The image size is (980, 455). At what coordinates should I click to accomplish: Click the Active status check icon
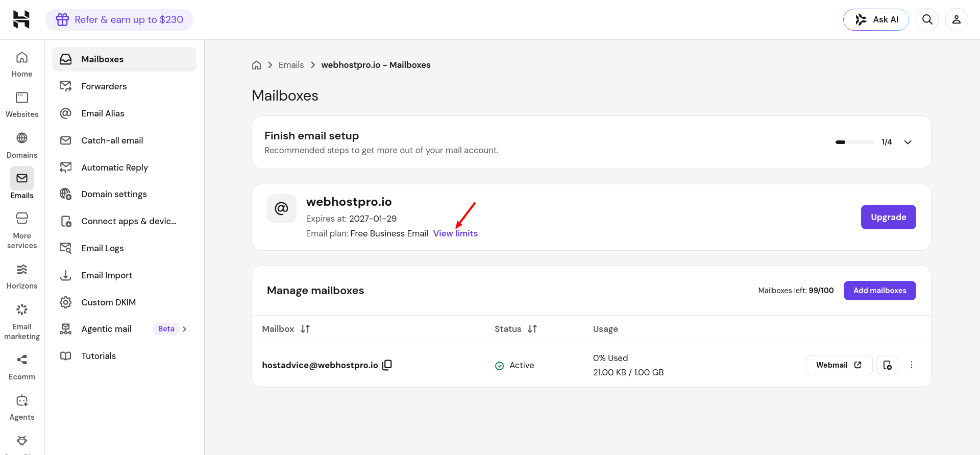pos(500,366)
